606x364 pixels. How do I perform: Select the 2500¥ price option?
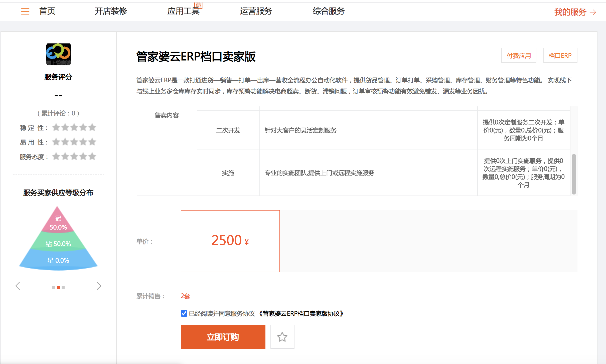230,241
